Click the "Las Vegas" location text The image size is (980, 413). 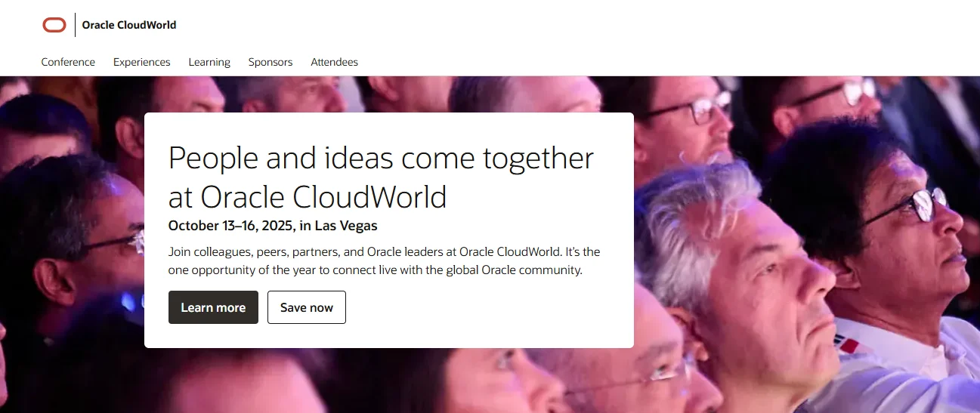pyautogui.click(x=346, y=225)
